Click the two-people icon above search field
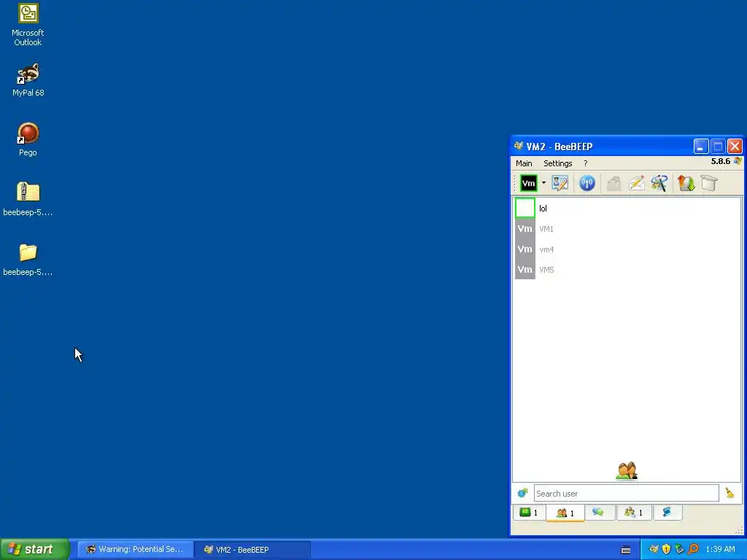The width and height of the screenshot is (747, 560). [627, 471]
